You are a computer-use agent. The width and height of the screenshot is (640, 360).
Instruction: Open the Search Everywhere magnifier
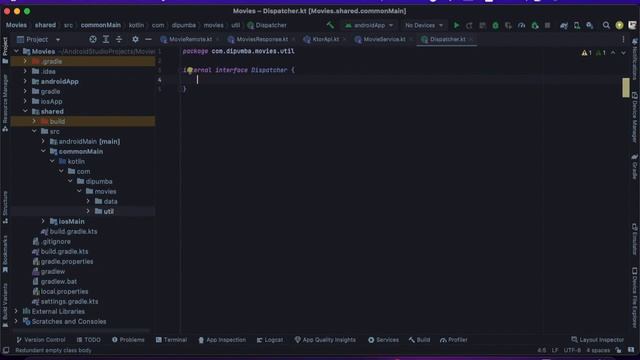606,25
